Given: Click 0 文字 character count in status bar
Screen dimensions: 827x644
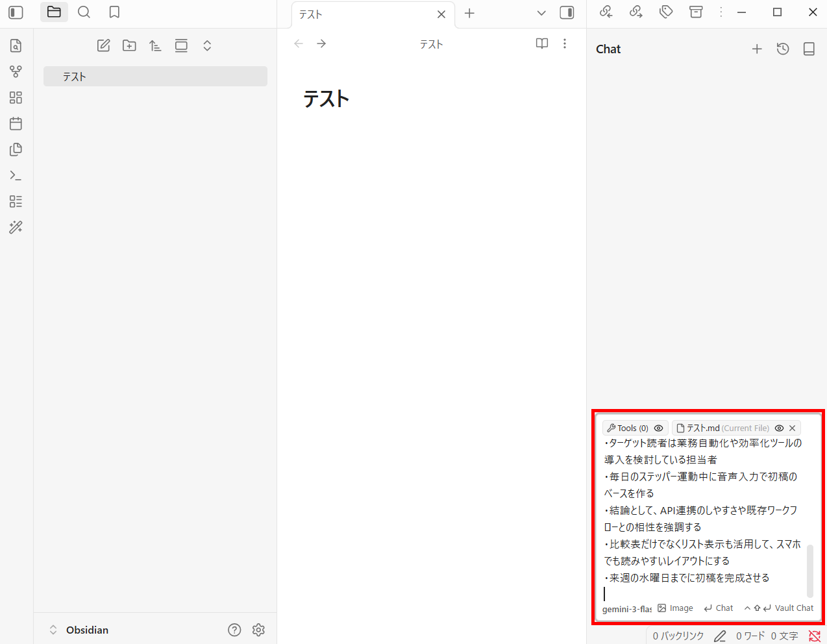Looking at the screenshot, I should (784, 636).
